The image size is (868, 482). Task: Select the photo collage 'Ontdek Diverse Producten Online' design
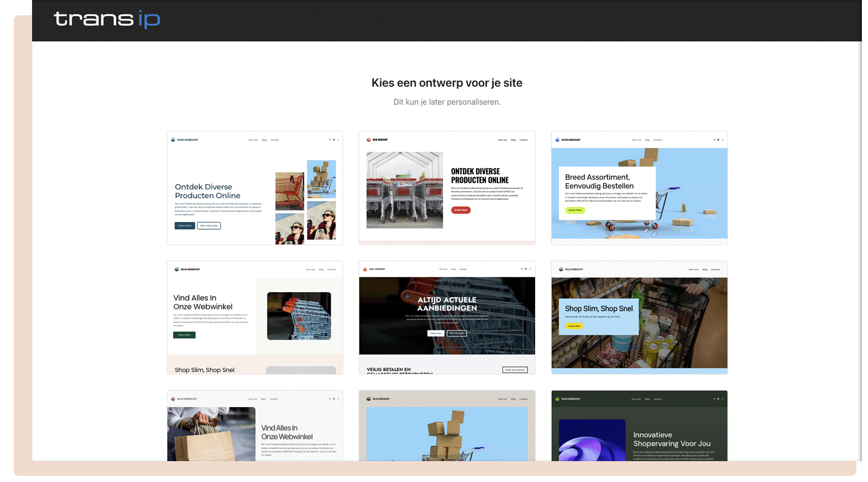point(255,188)
